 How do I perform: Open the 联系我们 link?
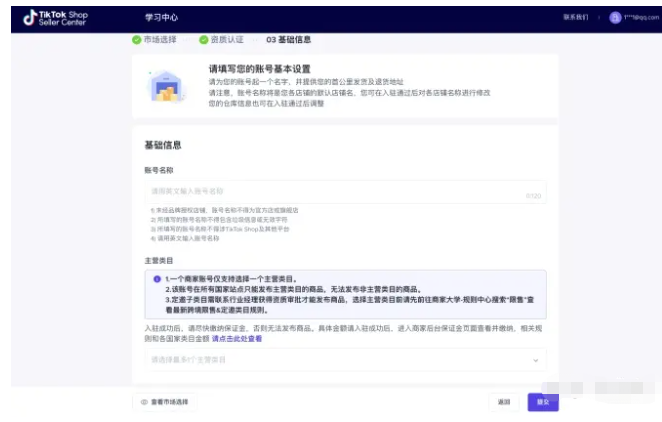(576, 18)
